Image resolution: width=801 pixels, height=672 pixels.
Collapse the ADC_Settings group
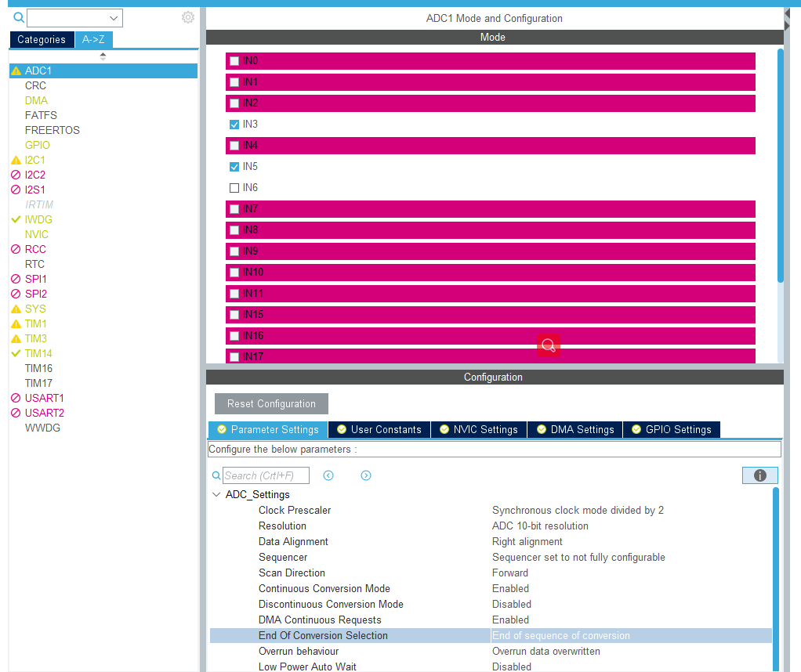[216, 494]
